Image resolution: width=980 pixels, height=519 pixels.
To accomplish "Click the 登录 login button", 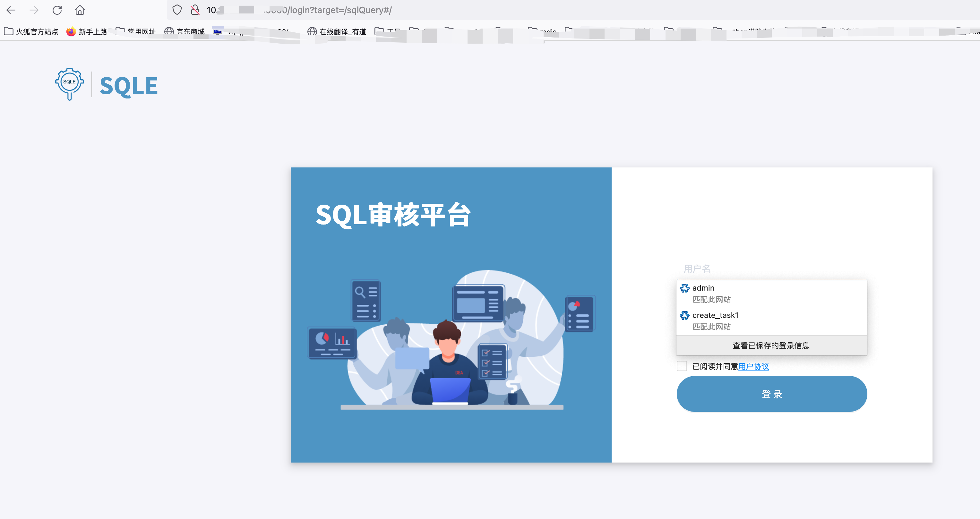I will (771, 394).
